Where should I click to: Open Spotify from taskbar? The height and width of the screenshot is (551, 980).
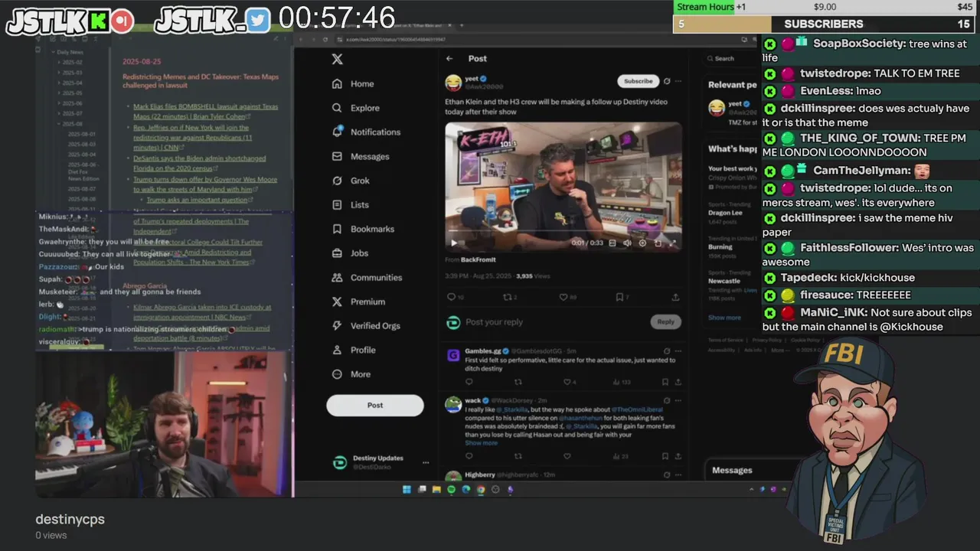pos(451,490)
